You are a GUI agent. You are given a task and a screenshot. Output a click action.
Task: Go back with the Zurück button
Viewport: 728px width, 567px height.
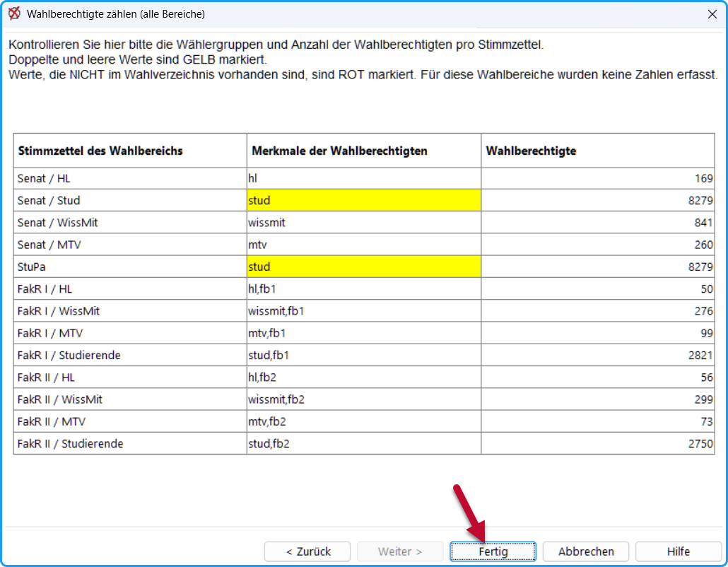pos(307,551)
